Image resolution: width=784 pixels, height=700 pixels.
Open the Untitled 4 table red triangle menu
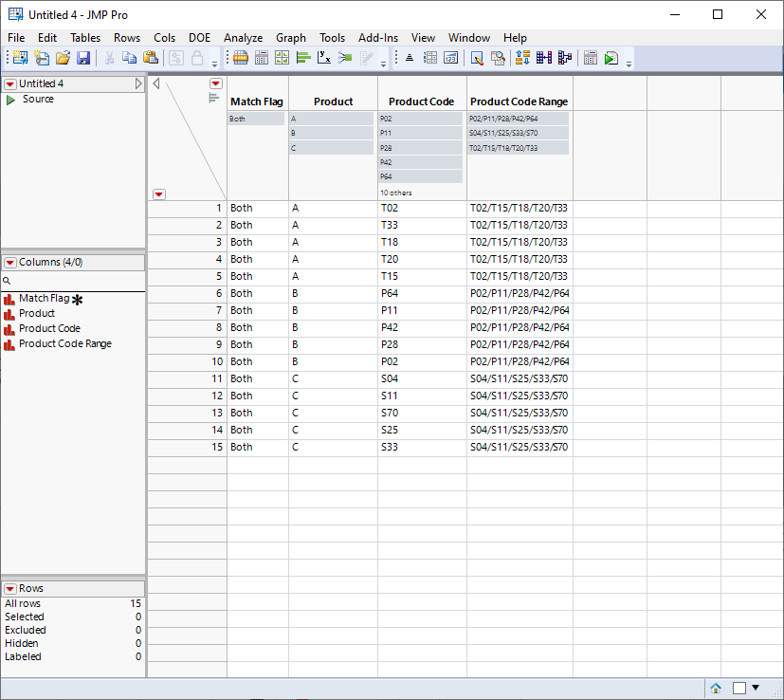click(10, 84)
